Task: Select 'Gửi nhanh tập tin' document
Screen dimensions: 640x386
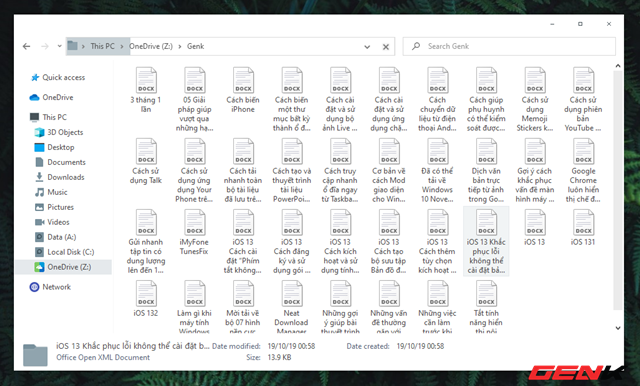Action: pos(146,242)
